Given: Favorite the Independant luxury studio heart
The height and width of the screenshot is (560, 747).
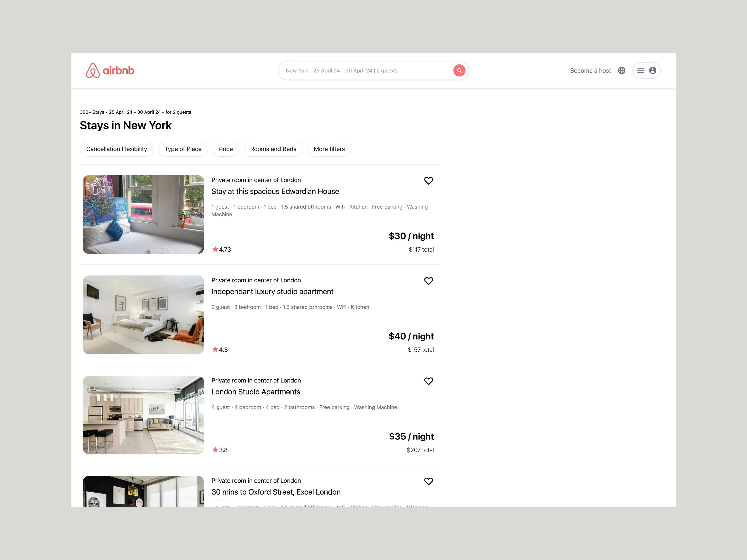Looking at the screenshot, I should pos(428,281).
